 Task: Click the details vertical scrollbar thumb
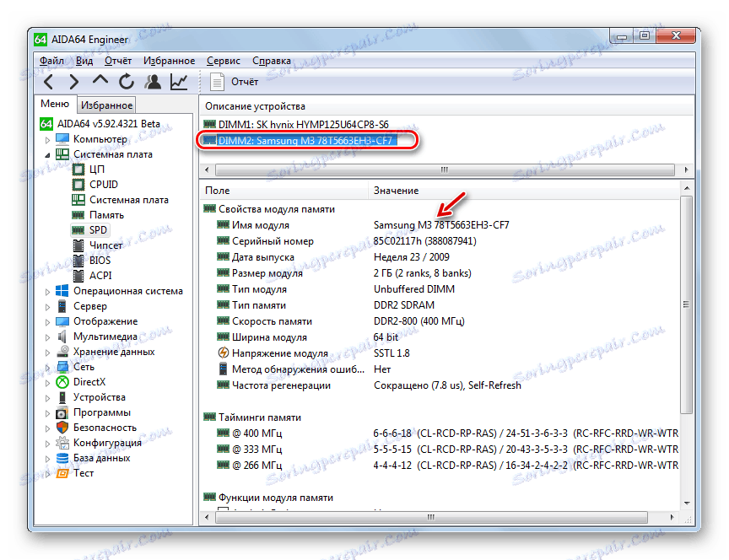click(x=686, y=304)
